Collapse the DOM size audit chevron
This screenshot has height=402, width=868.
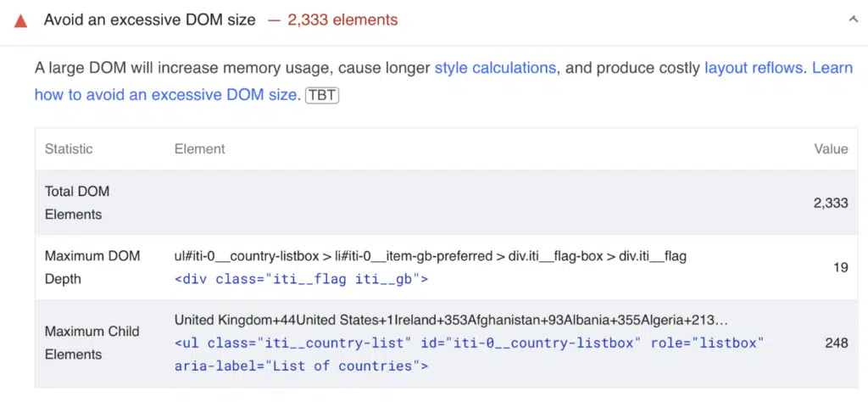[853, 20]
